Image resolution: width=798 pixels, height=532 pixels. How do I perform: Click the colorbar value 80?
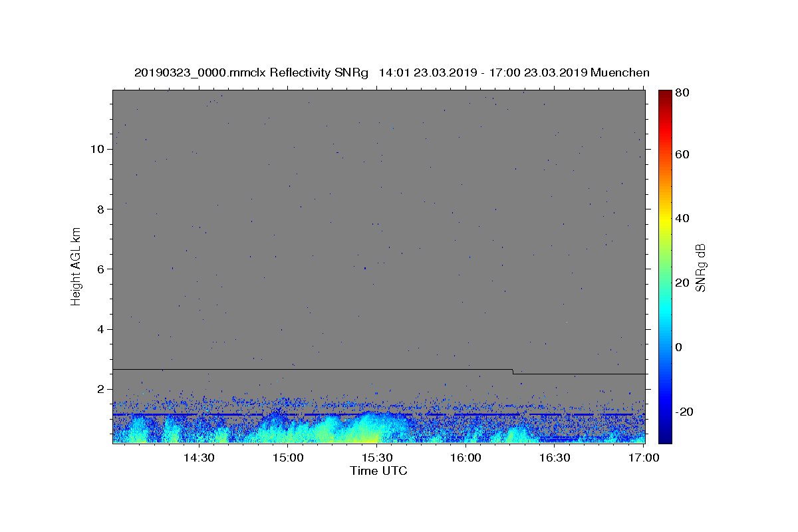coord(682,93)
